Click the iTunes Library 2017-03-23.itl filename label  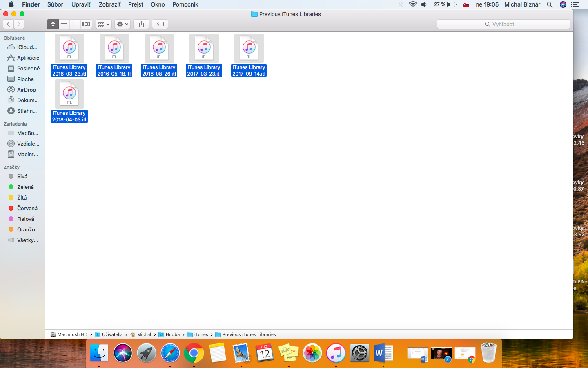(204, 71)
